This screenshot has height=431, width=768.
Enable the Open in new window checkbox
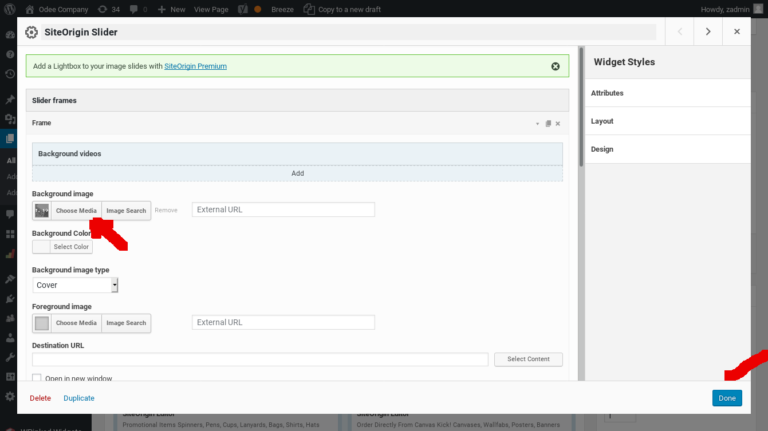(x=37, y=378)
